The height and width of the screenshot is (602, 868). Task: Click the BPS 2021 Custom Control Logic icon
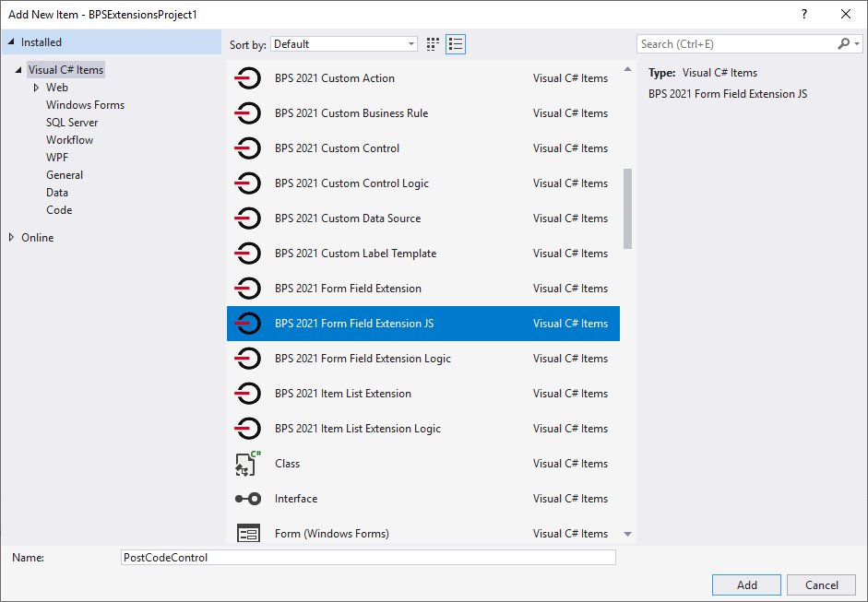click(248, 183)
